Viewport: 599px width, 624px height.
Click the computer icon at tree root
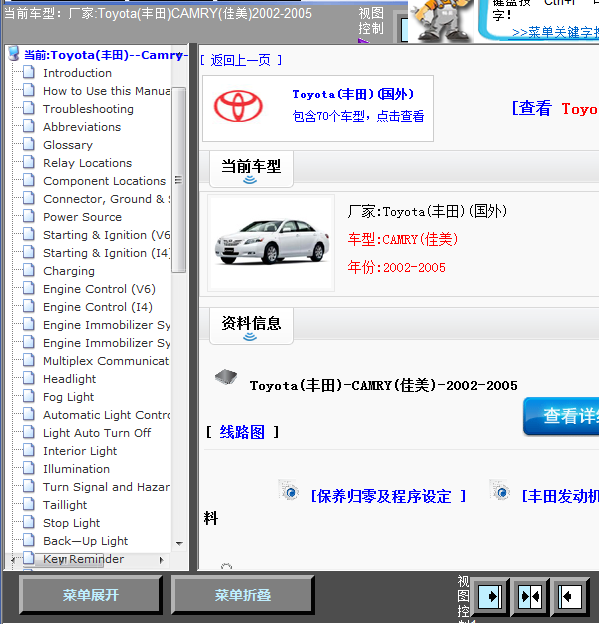14,54
